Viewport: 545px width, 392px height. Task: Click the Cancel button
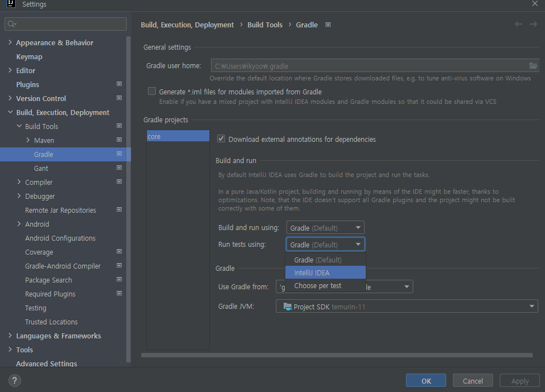tap(473, 380)
